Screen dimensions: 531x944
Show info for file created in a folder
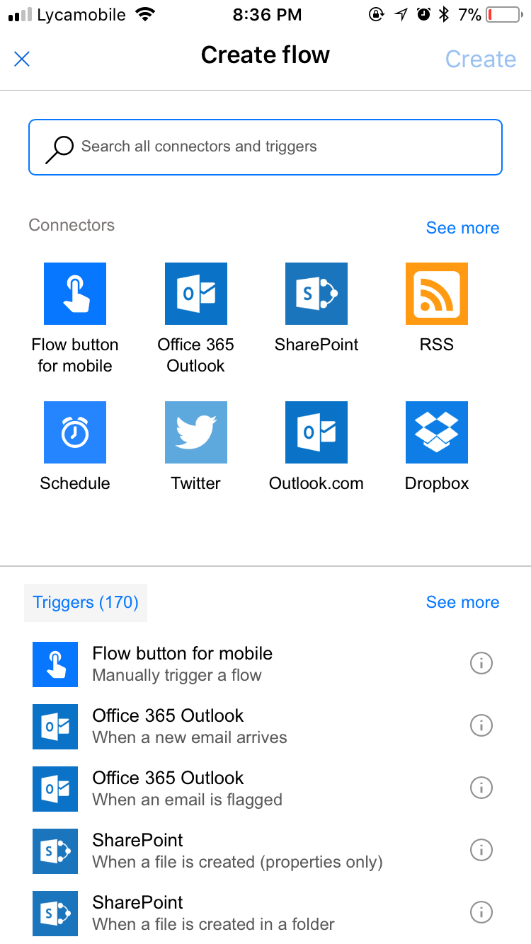click(x=481, y=912)
